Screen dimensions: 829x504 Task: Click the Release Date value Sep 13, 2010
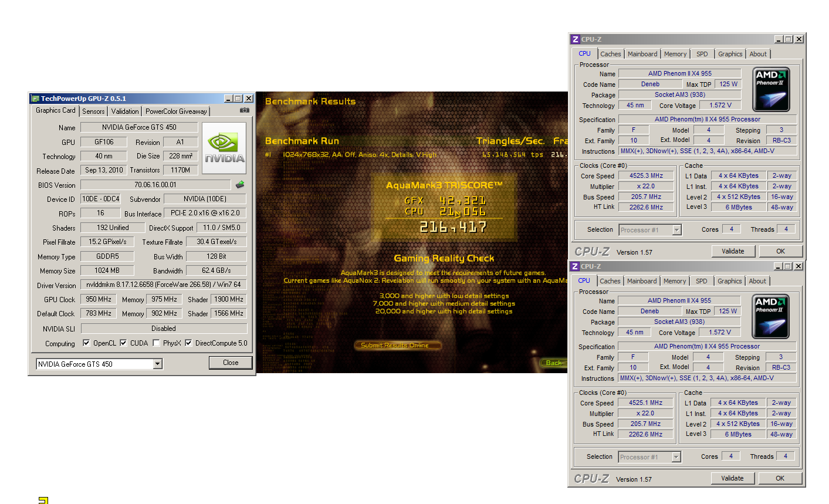click(104, 170)
